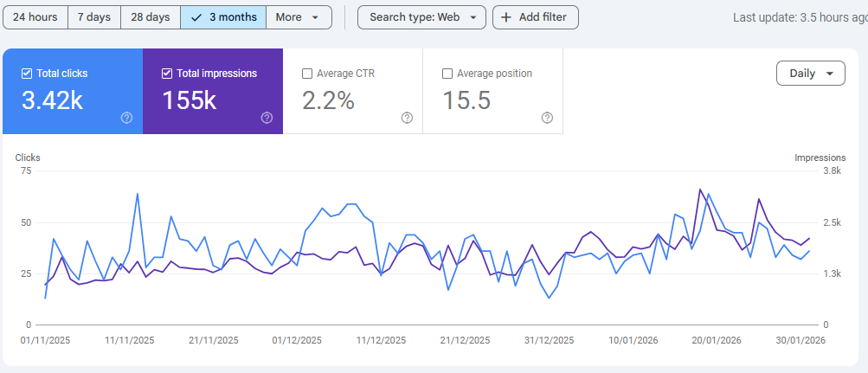Enable the Average CTR checkbox

[x=307, y=74]
